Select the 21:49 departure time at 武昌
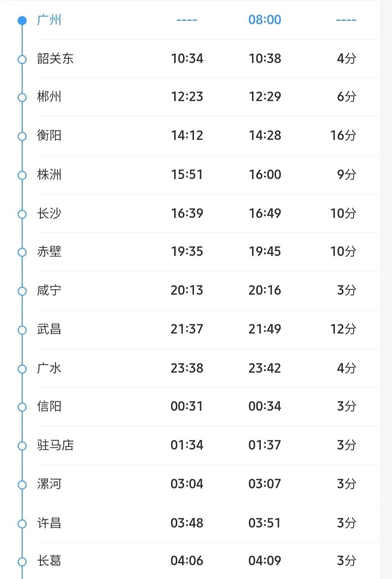The image size is (392, 579). tap(265, 329)
